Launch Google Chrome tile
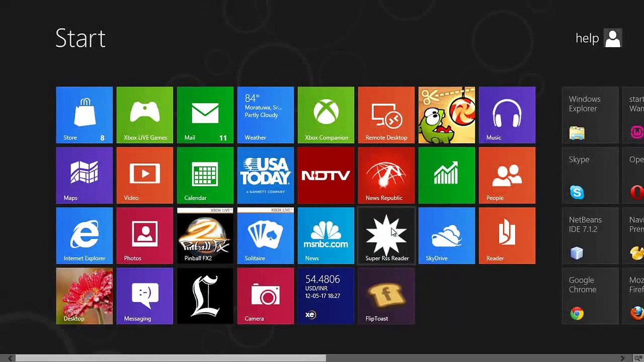 click(590, 296)
